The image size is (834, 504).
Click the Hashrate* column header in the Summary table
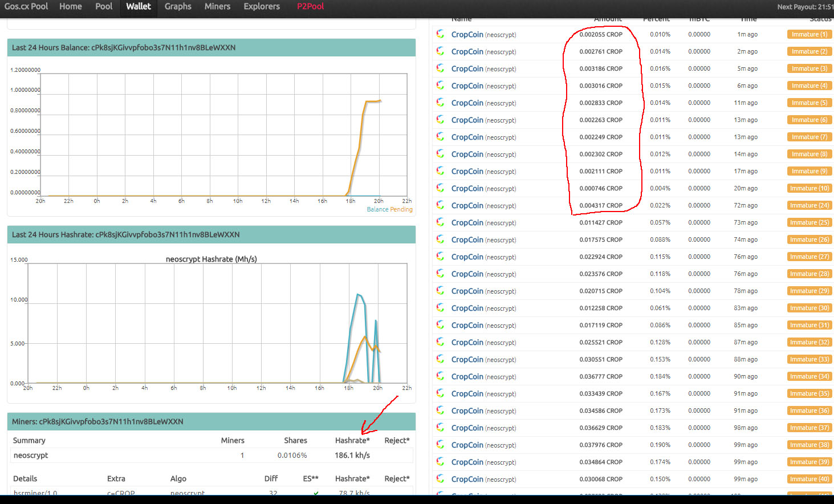[x=352, y=440]
